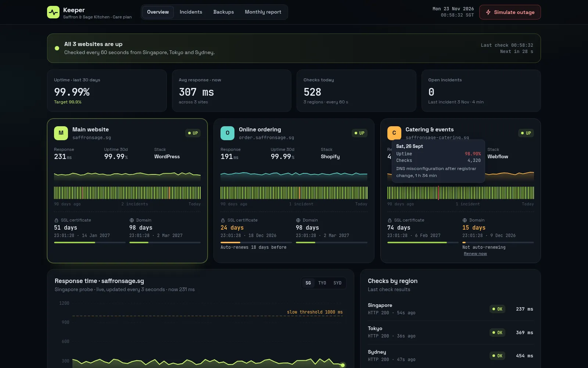588x368 pixels.
Task: Click the OK badge for Singapore
Action: point(497,309)
